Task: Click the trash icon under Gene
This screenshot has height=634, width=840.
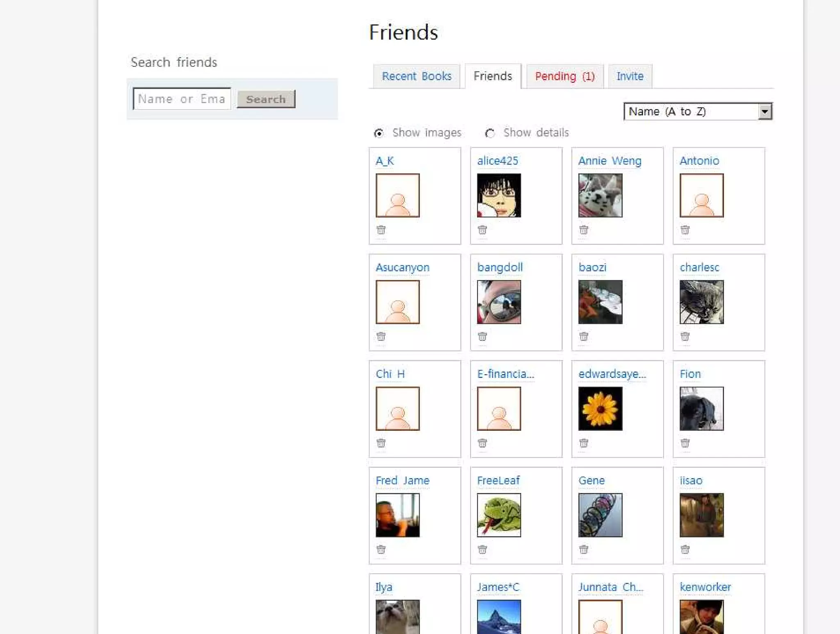Action: tap(583, 549)
